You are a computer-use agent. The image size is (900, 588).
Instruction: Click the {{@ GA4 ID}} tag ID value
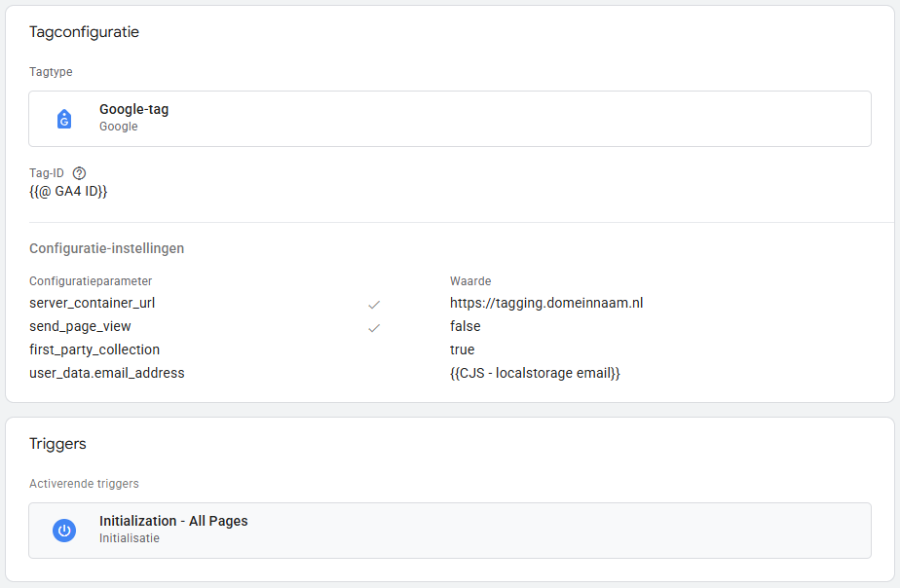(x=68, y=192)
